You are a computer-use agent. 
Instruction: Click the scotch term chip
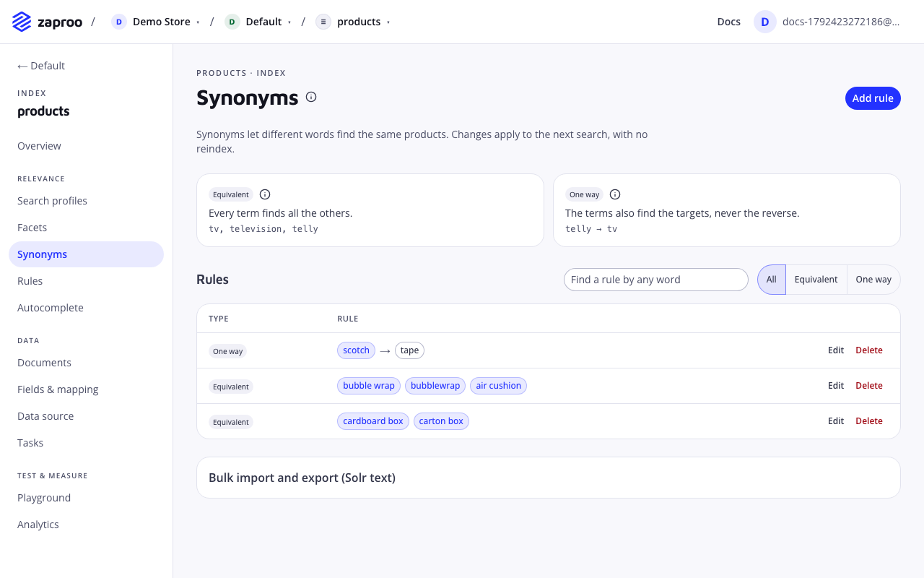[356, 350]
